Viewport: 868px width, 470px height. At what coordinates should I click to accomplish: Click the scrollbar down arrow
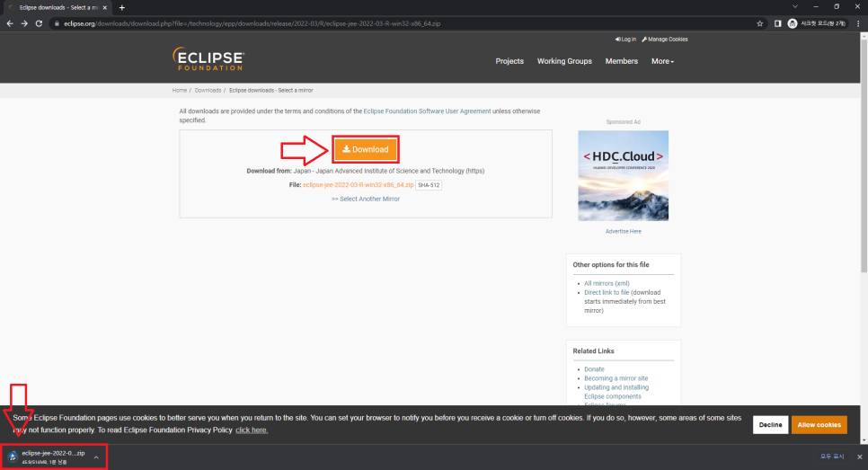[x=864, y=440]
